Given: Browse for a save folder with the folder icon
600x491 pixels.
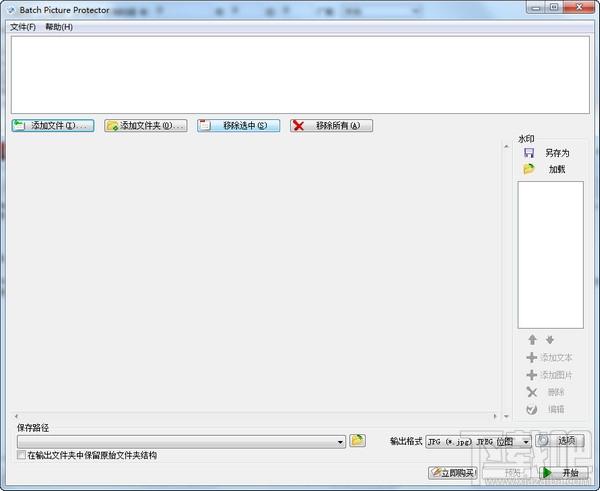Looking at the screenshot, I should click(x=357, y=440).
